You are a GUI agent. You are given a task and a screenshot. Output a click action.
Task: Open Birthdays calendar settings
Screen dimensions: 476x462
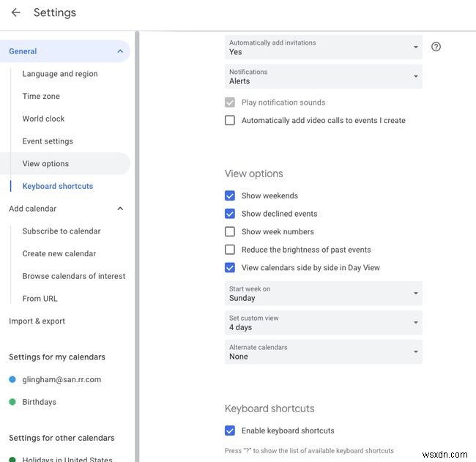39,402
